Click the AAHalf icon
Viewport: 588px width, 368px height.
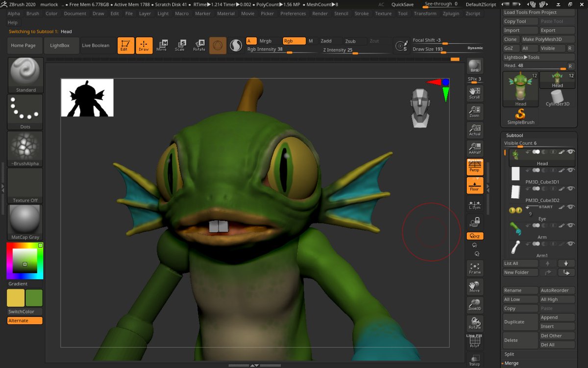click(x=474, y=149)
